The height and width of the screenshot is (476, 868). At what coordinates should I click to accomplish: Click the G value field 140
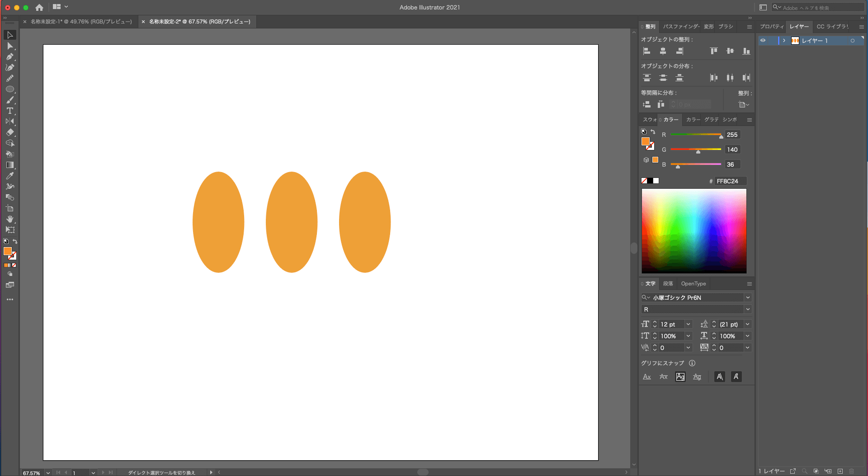pos(732,149)
